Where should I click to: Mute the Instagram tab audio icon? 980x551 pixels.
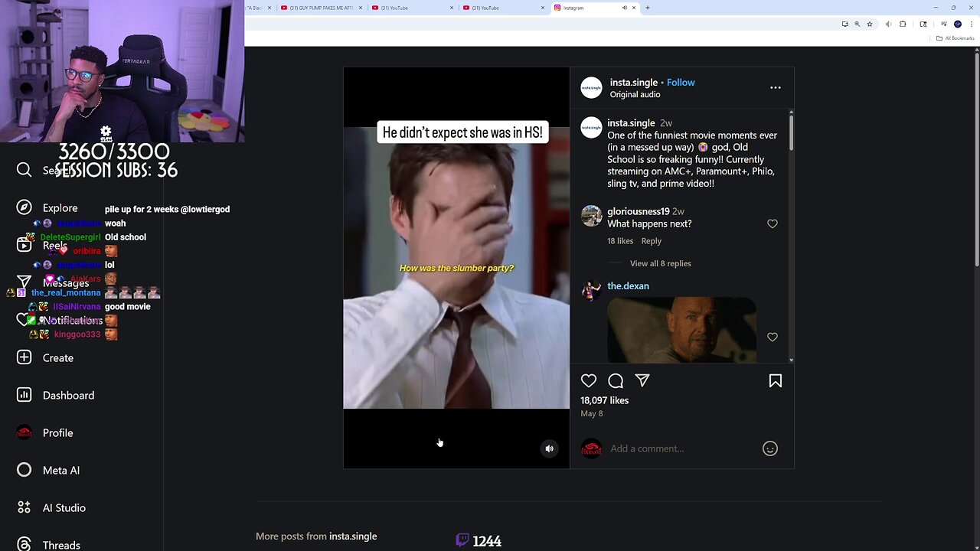[624, 8]
